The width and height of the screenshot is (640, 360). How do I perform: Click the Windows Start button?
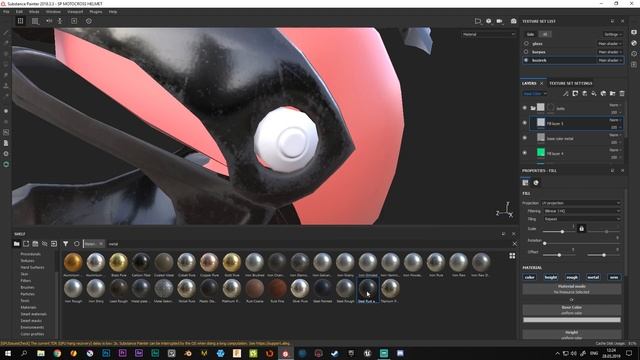(8, 353)
